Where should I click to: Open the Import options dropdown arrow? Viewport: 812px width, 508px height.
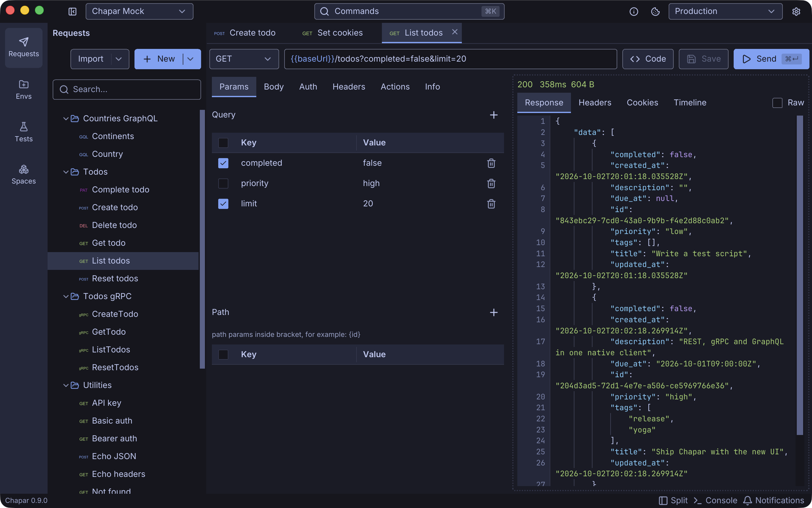(119, 59)
